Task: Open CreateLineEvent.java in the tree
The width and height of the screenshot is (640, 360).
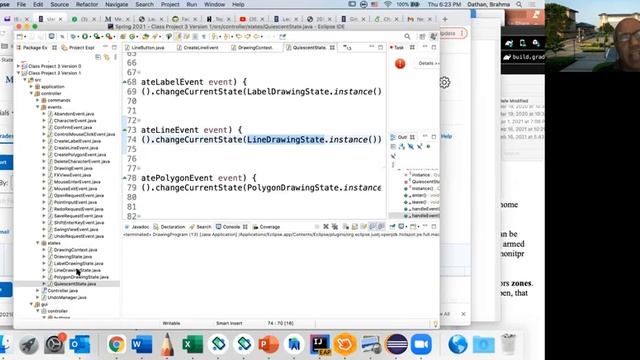Action: [x=76, y=148]
